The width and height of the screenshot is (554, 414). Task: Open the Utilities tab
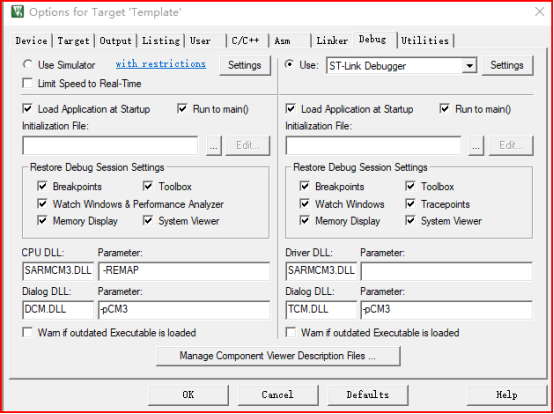coord(425,41)
